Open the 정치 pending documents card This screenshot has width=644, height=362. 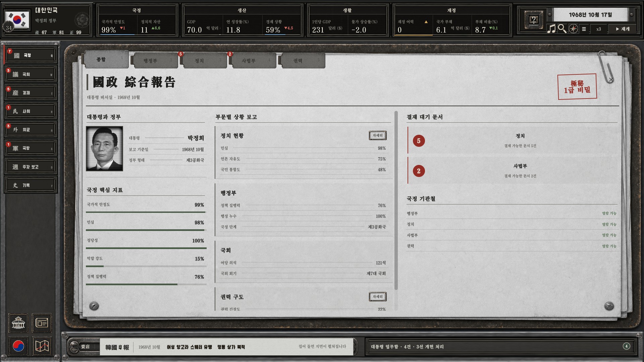pos(513,140)
